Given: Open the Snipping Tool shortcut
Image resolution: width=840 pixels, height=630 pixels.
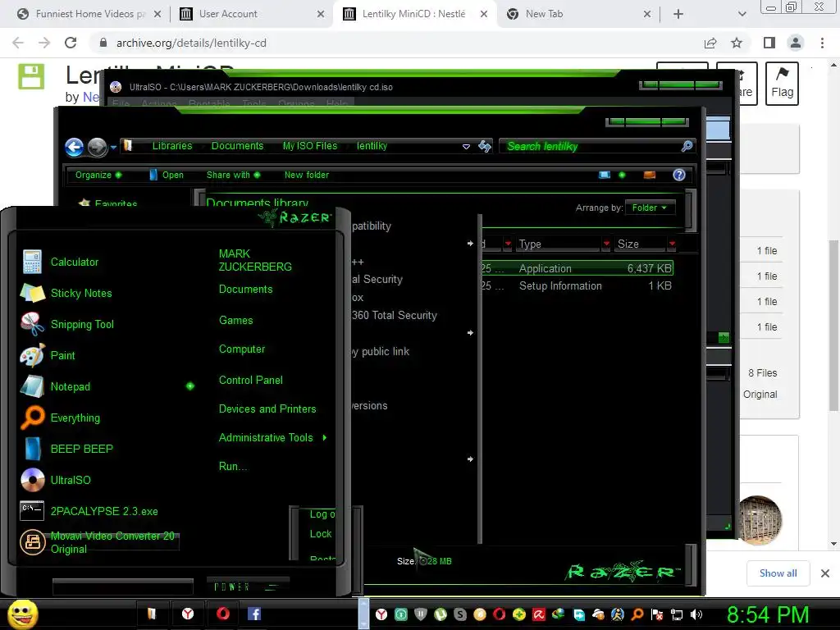Looking at the screenshot, I should pos(81,324).
